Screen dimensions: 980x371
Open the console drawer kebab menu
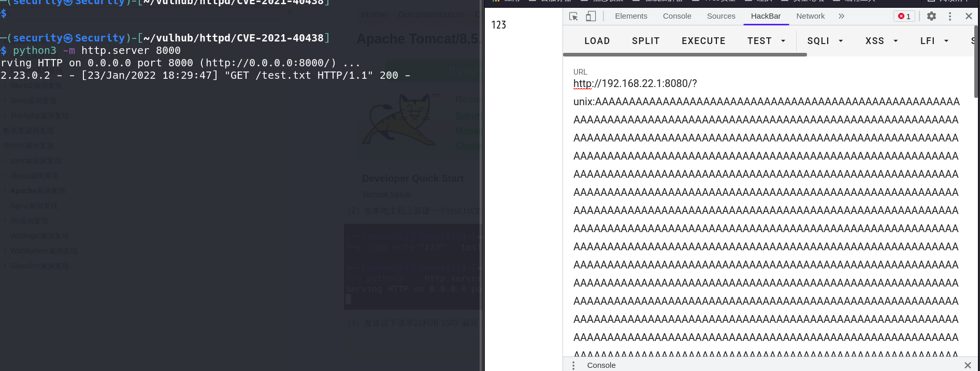pyautogui.click(x=573, y=365)
